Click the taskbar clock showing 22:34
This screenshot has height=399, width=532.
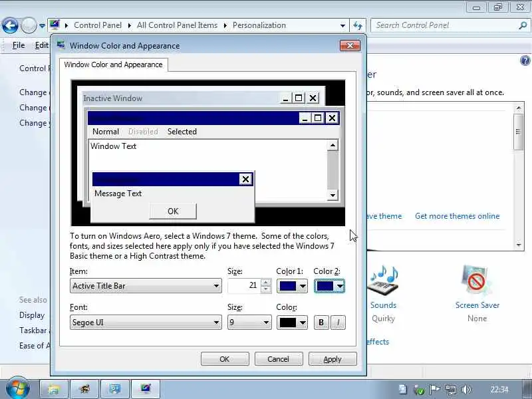pyautogui.click(x=499, y=390)
